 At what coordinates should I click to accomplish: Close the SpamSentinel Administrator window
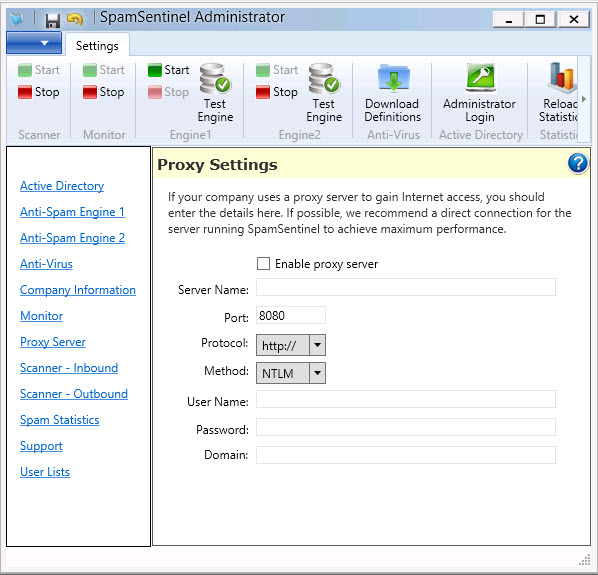tap(574, 19)
